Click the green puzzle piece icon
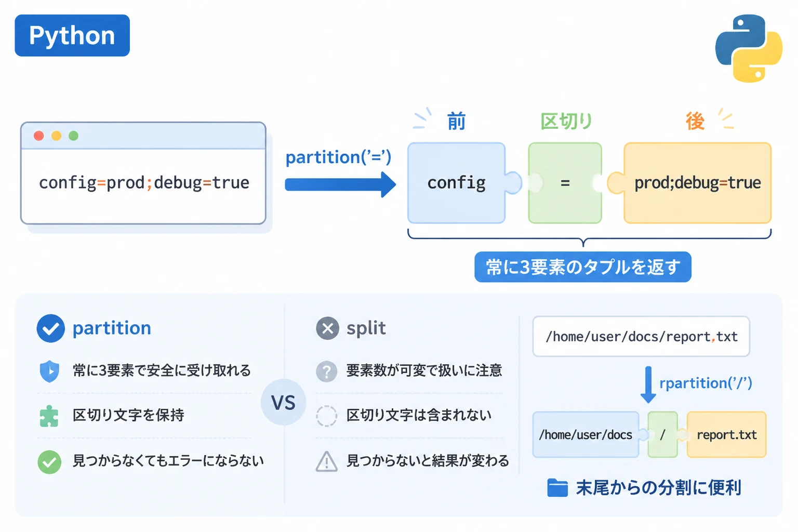798x532 pixels. coord(49,416)
